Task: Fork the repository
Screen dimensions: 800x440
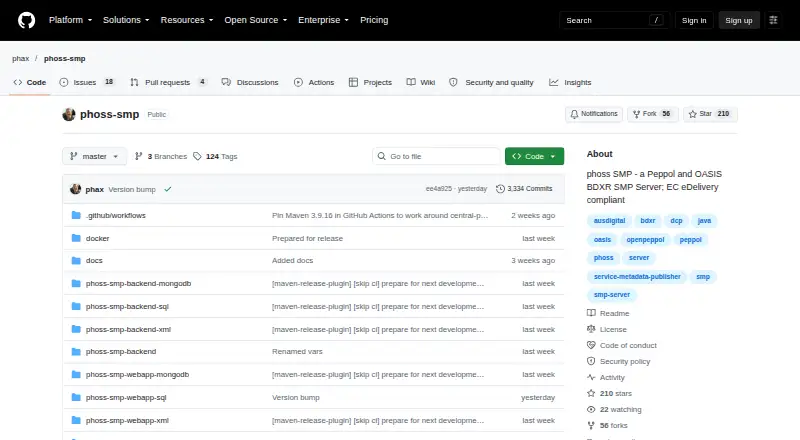Action: pyautogui.click(x=653, y=114)
